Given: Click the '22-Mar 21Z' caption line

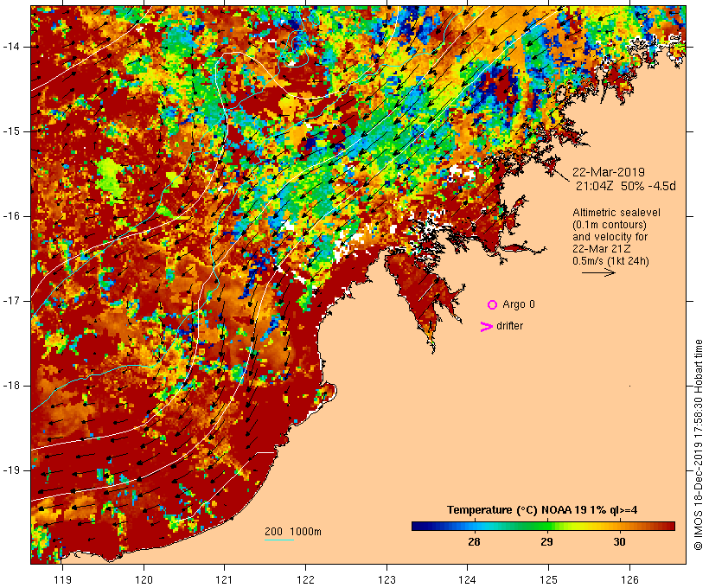Looking at the screenshot, I should [x=601, y=249].
